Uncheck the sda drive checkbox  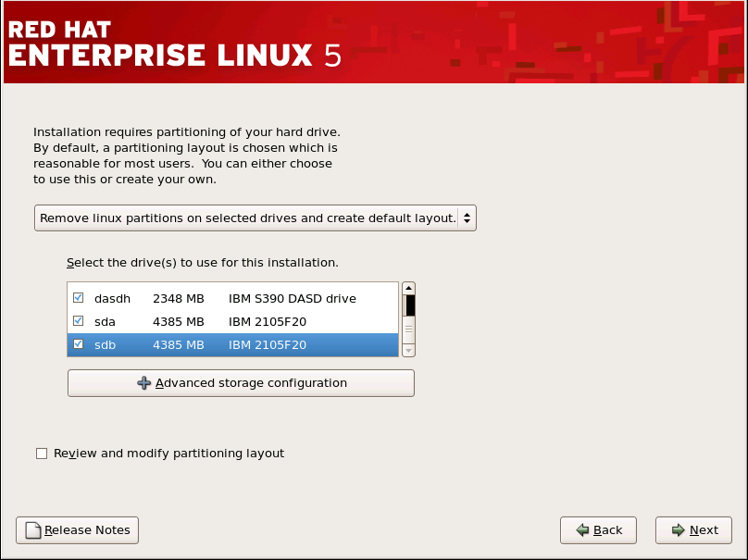[78, 321]
